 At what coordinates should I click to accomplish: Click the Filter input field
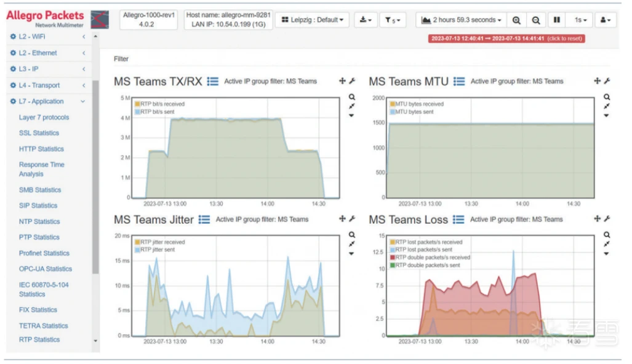pyautogui.click(x=362, y=59)
